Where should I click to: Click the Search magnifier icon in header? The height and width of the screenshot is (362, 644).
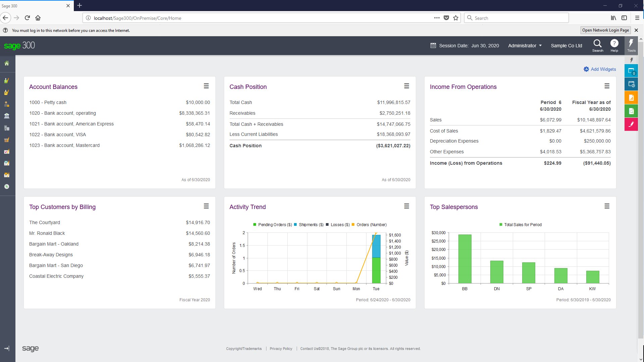pyautogui.click(x=598, y=44)
